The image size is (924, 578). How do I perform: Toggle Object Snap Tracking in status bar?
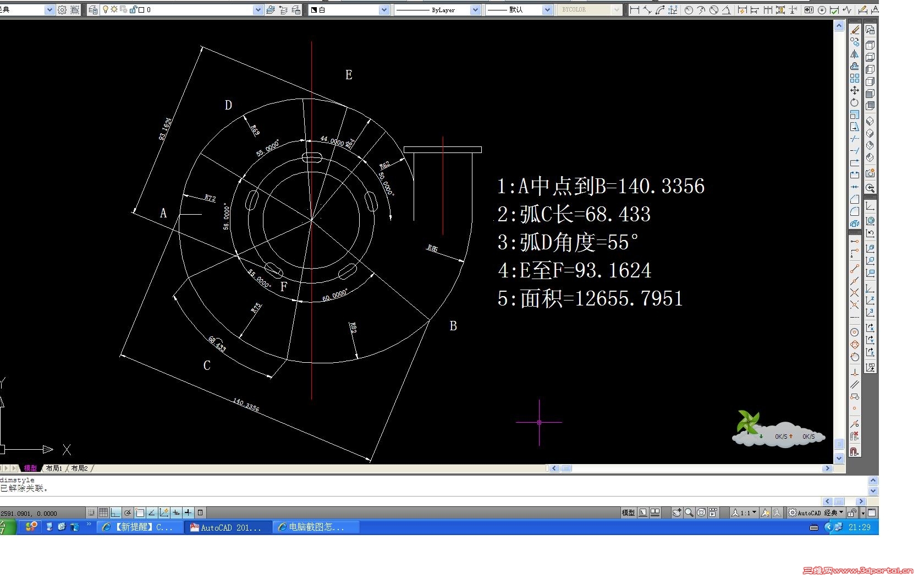pos(152,512)
